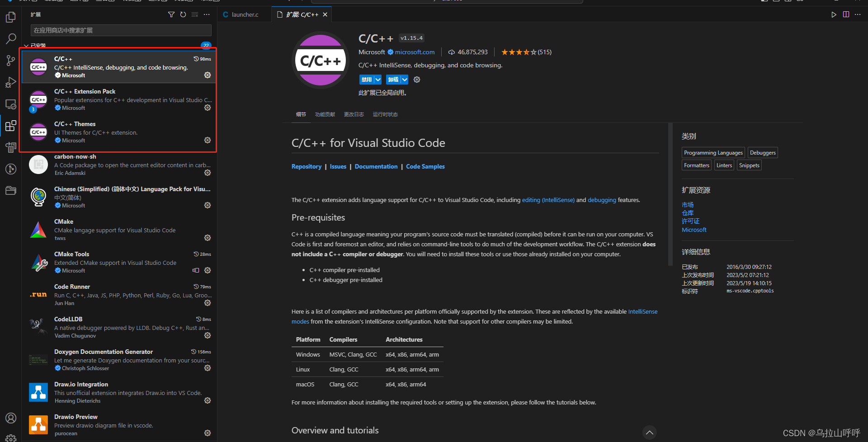Viewport: 868px width, 442px height.
Task: Open the Accounts menu icon
Action: pos(11,418)
